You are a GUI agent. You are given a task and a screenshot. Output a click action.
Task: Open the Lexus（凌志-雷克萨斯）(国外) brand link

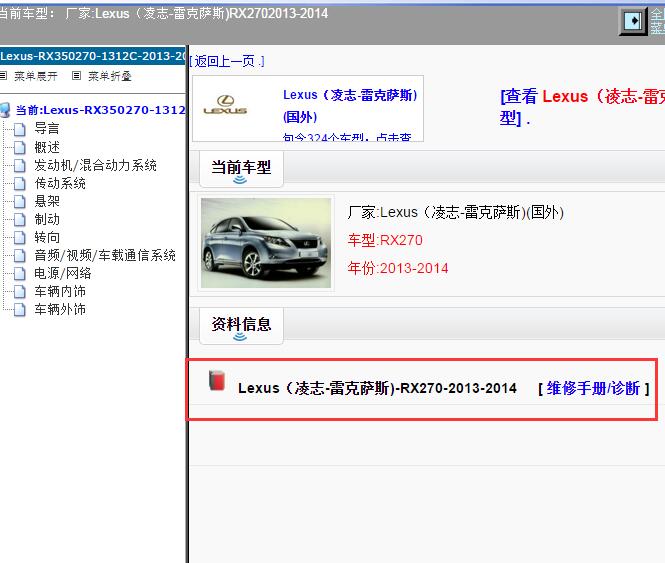(x=350, y=106)
